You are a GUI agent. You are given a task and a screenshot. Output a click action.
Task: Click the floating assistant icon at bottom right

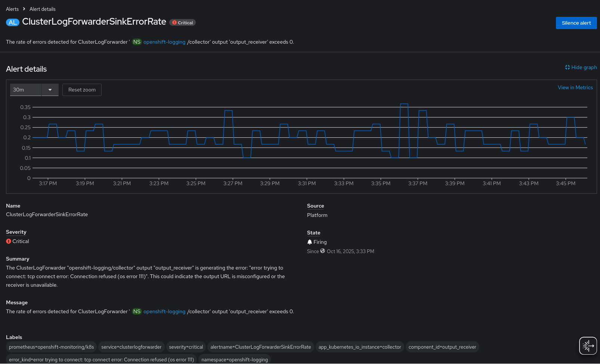click(x=588, y=346)
